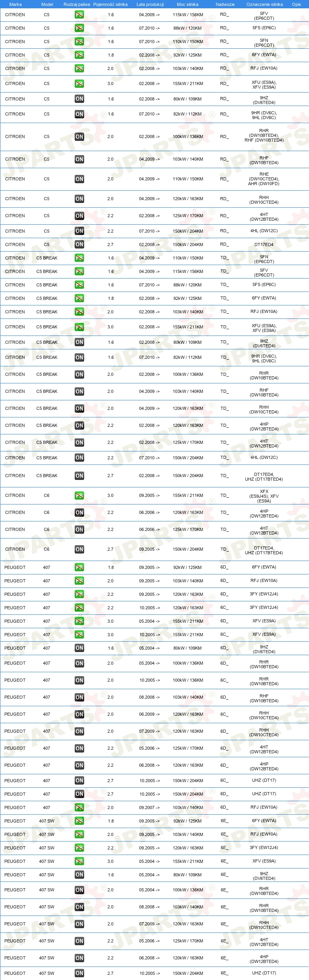Click XFV (ES9A) engine code in 407 SW row

[264, 861]
